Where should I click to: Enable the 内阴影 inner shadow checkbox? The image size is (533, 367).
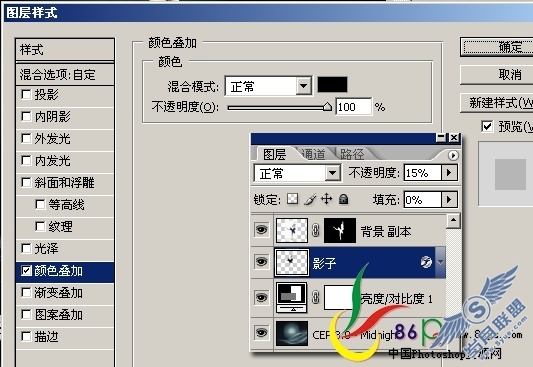[x=26, y=116]
